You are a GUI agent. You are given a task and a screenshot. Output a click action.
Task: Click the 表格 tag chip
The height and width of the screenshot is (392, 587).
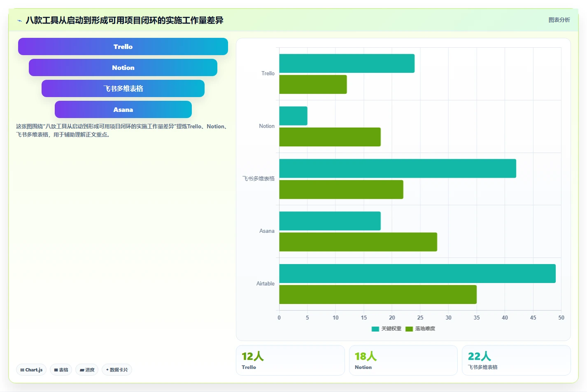coord(61,370)
